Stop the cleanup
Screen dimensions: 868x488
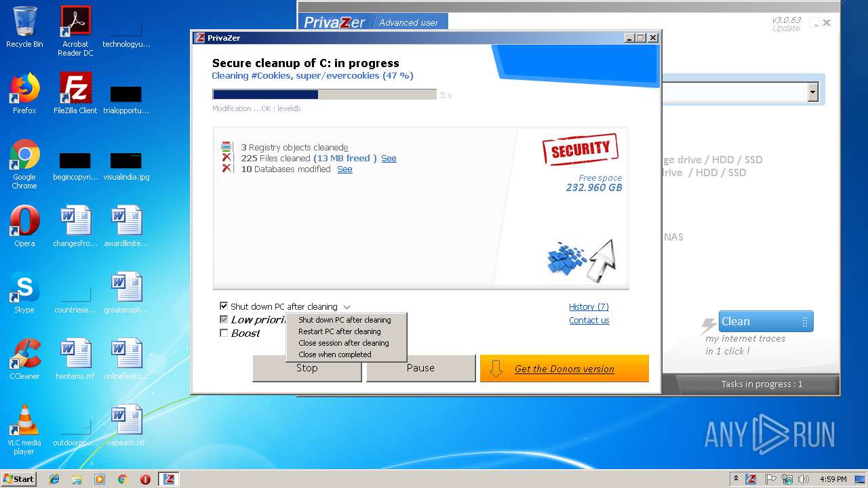pos(307,368)
